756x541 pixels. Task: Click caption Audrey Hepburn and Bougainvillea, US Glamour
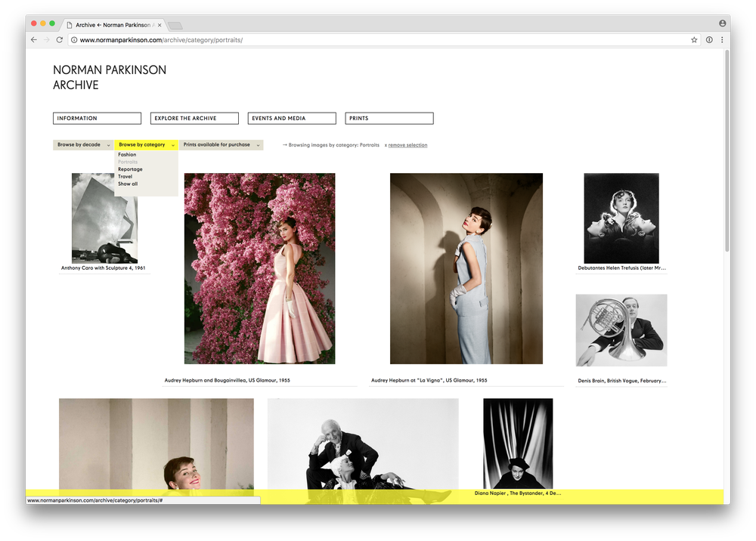(x=227, y=380)
